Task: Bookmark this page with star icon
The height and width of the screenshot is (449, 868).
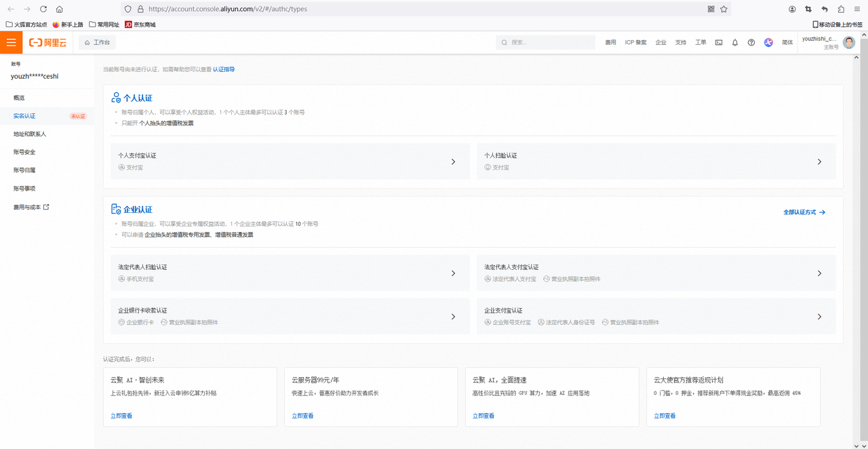Action: click(724, 9)
